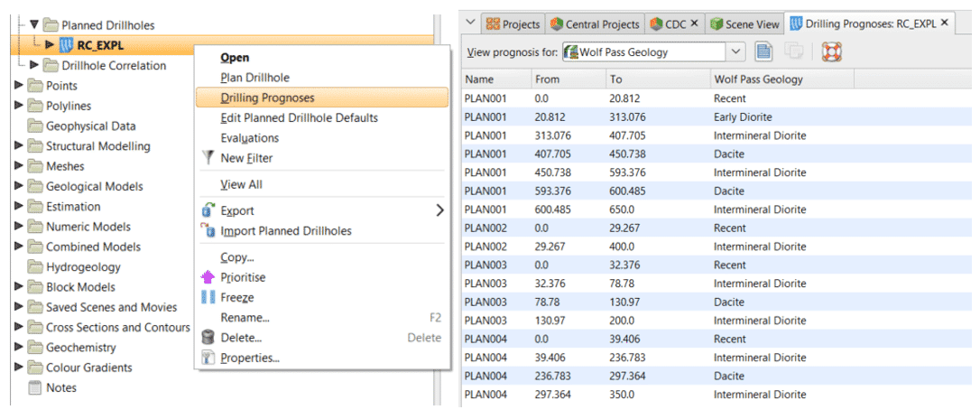The height and width of the screenshot is (419, 980).
Task: Open Properties from the context menu
Action: [249, 358]
